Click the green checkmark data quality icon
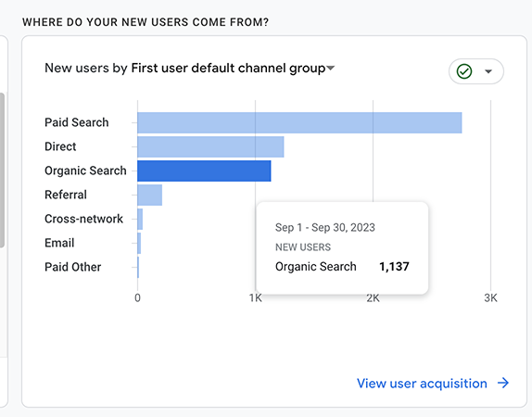The width and height of the screenshot is (532, 417). [x=464, y=71]
